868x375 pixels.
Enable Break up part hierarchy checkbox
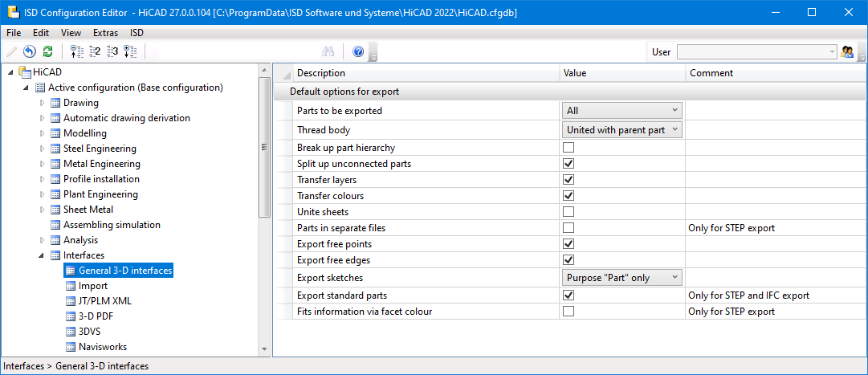click(x=568, y=147)
